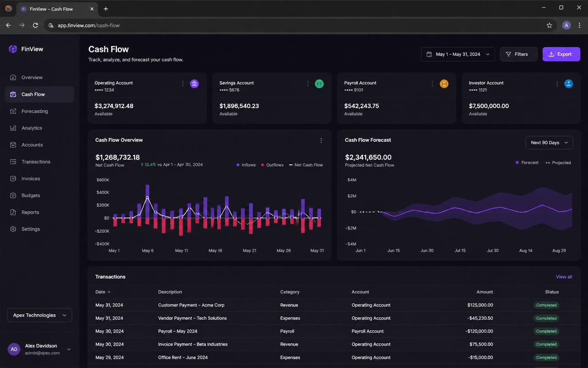Click the AD user avatar
This screenshot has width=588, height=368.
coord(14,349)
